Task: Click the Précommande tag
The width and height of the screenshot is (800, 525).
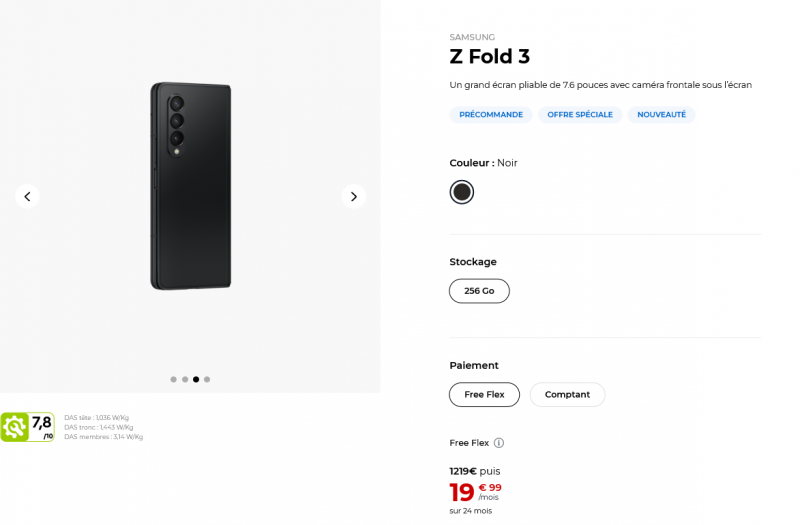Action: (x=491, y=115)
